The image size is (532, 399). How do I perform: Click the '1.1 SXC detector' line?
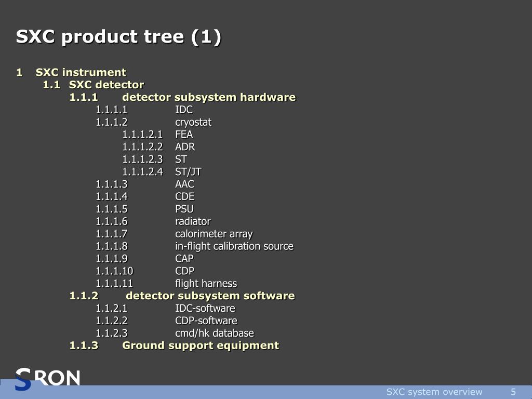click(x=94, y=85)
